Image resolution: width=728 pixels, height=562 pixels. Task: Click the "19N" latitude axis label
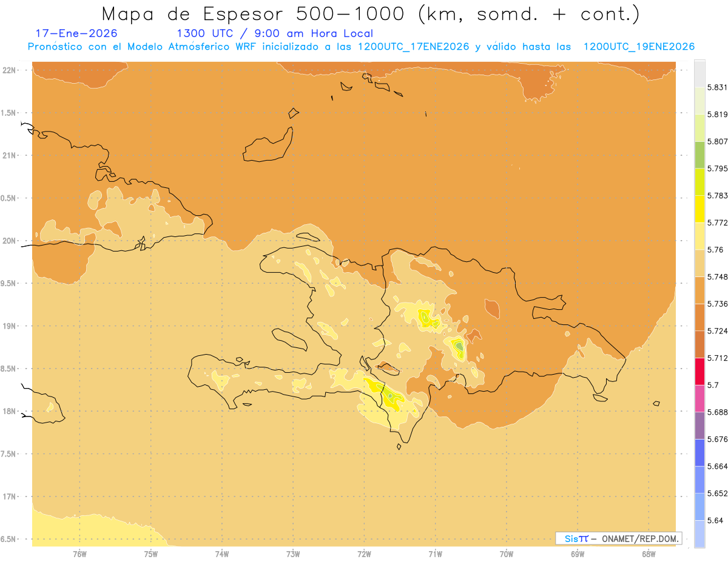(9, 326)
